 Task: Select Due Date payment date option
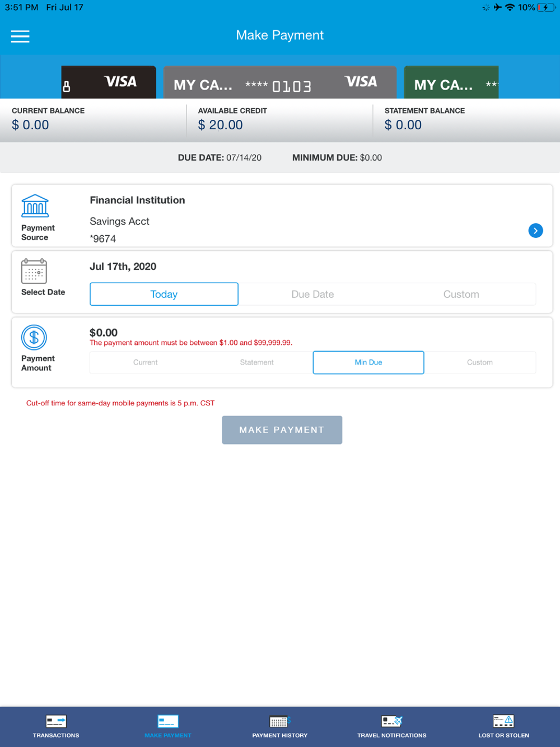[312, 294]
